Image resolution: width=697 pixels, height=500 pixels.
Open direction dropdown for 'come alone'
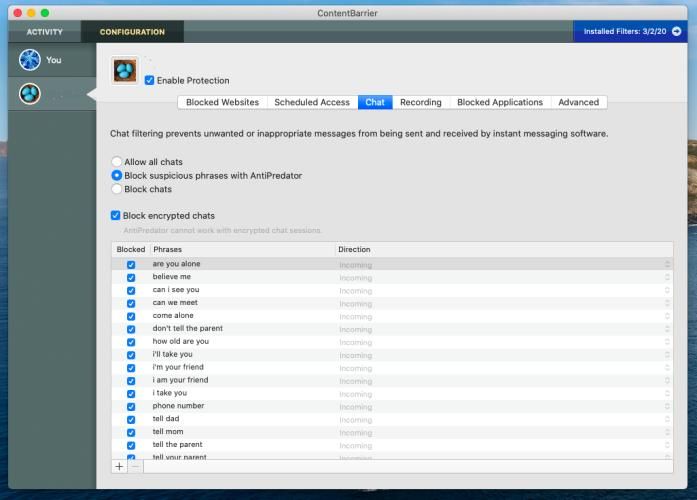click(x=667, y=316)
